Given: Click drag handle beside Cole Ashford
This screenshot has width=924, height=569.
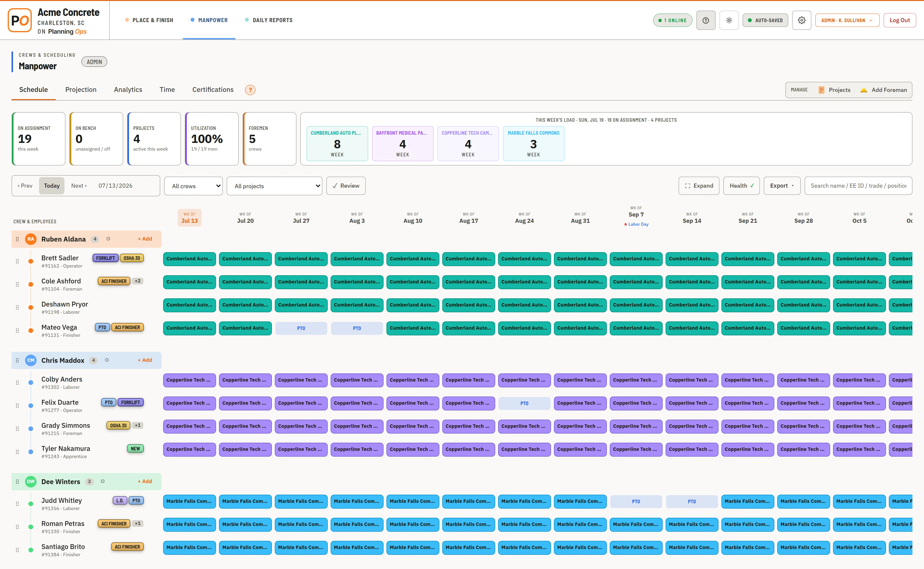Looking at the screenshot, I should pyautogui.click(x=17, y=284).
